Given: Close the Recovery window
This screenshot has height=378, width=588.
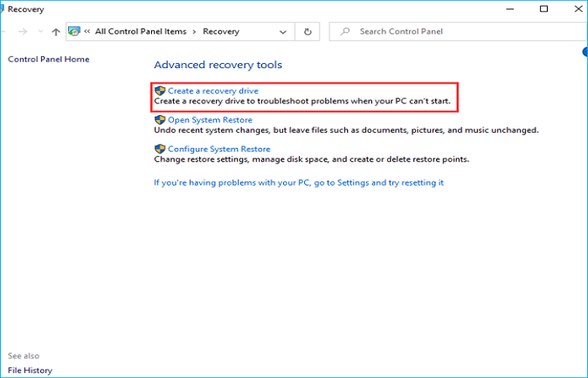Looking at the screenshot, I should click(579, 9).
